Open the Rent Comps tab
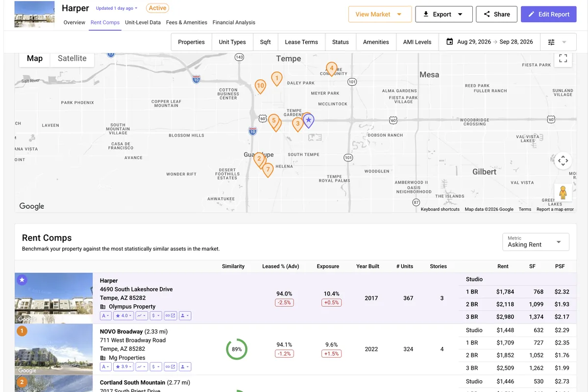Viewport: 588px width, 392px height. click(105, 23)
